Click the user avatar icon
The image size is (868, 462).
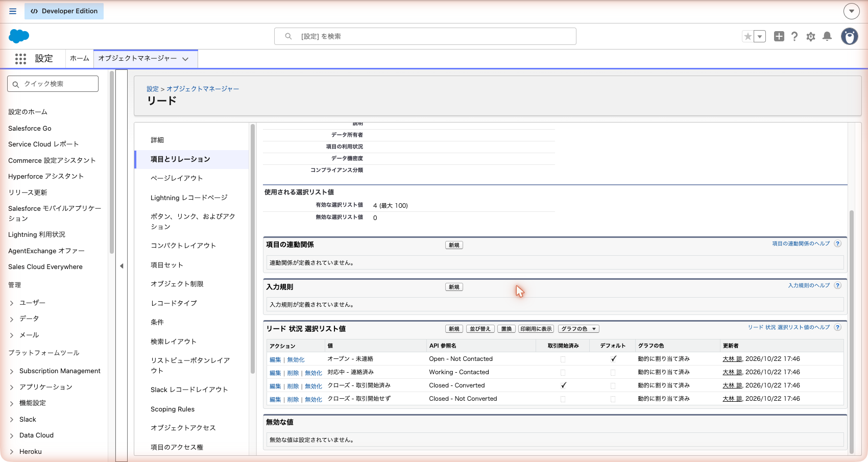point(850,36)
